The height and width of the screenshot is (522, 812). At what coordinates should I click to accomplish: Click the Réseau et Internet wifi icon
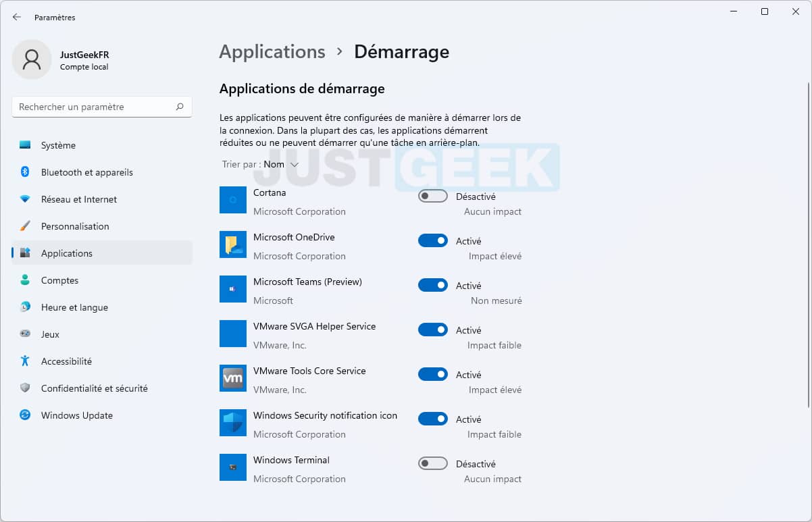(25, 199)
